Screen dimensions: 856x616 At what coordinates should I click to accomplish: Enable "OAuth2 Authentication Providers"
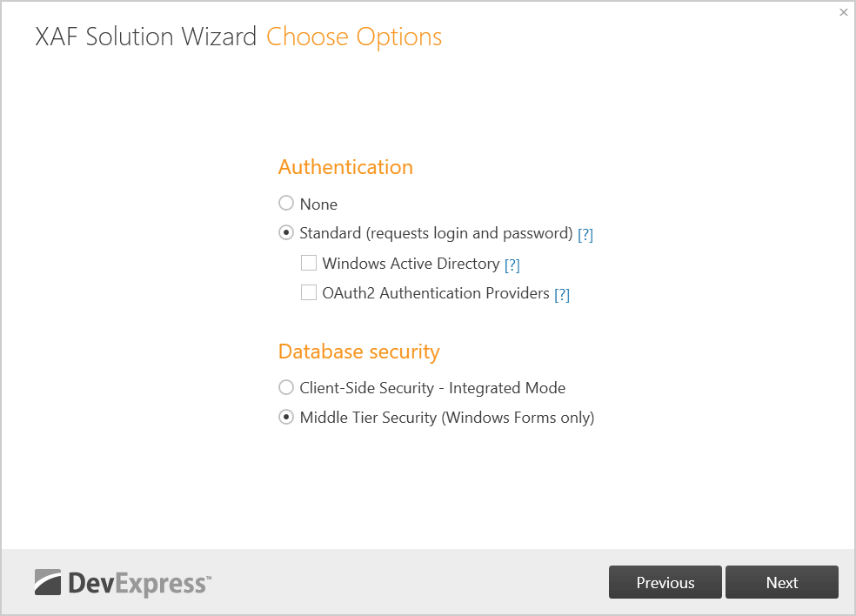coord(309,291)
